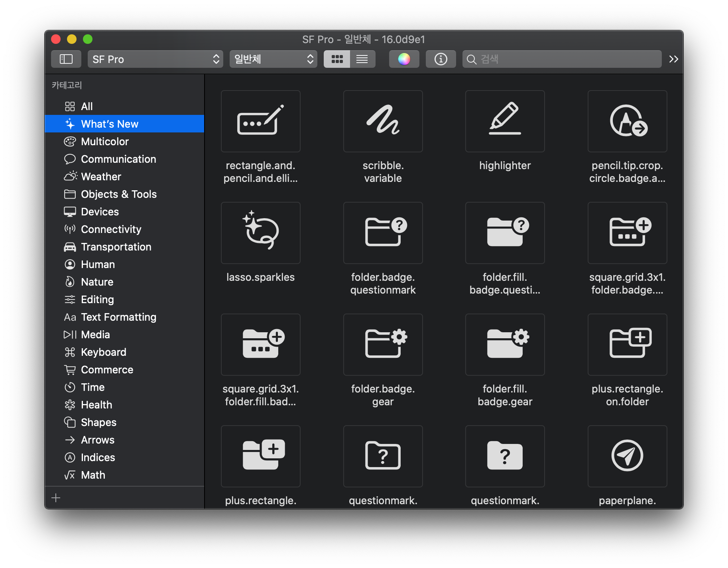Choose the folder.badge.gear symbol
The image size is (728, 568).
(383, 345)
